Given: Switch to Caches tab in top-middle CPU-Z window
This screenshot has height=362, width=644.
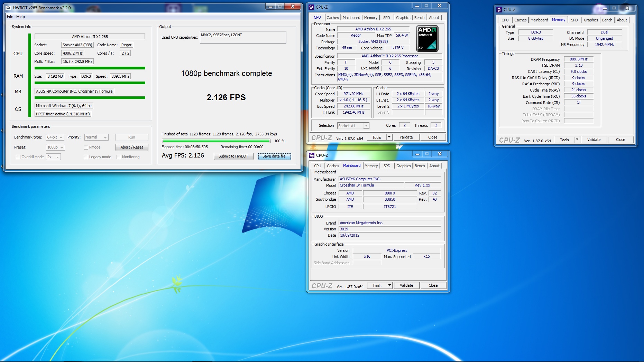Looking at the screenshot, I should 333,18.
